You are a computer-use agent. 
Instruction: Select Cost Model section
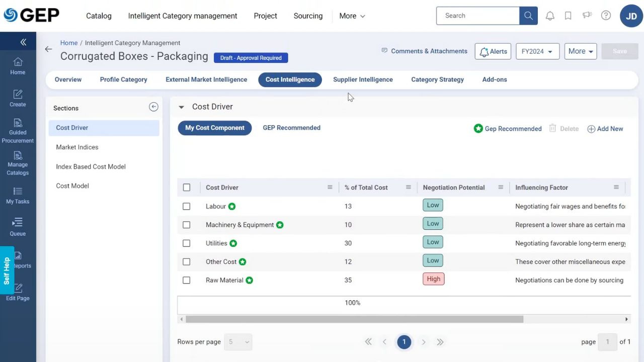(104, 186)
